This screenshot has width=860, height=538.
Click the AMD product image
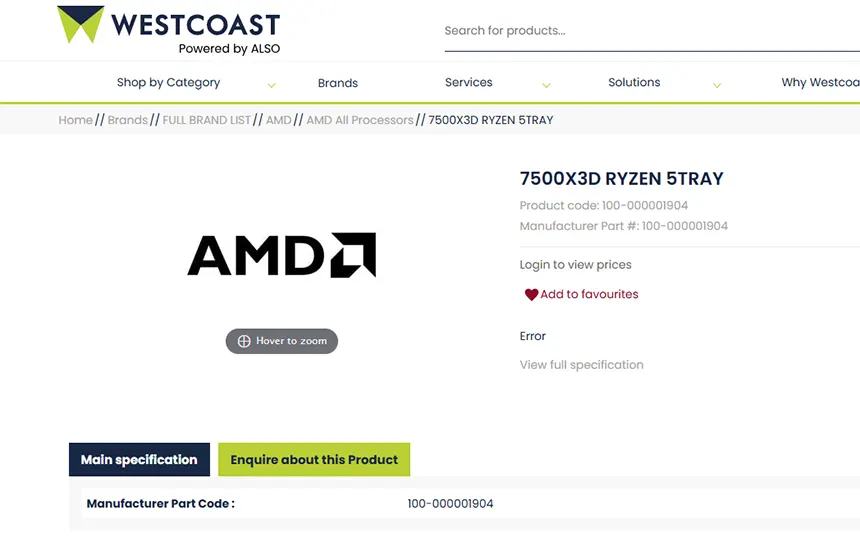(282, 255)
